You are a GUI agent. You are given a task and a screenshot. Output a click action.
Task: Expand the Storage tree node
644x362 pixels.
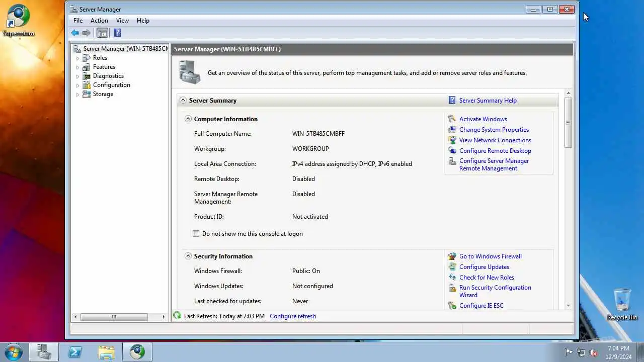coord(77,95)
